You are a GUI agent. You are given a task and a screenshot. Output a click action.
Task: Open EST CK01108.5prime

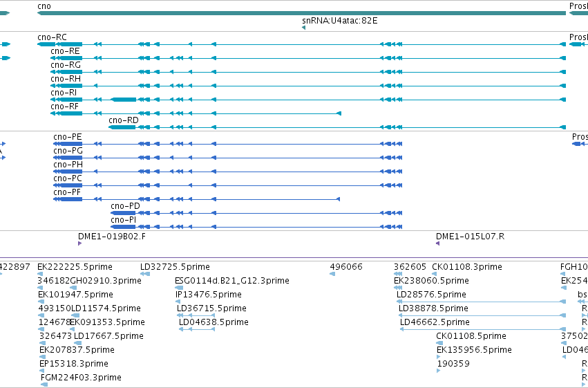[x=471, y=336]
